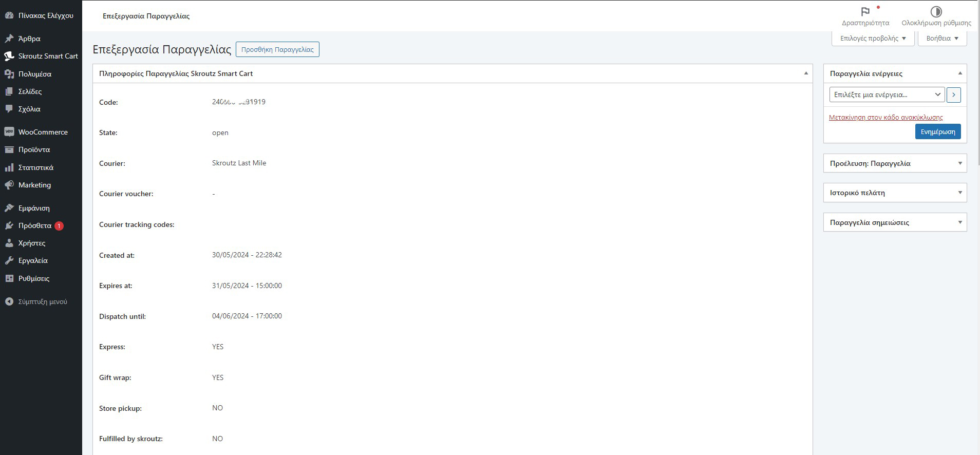The width and height of the screenshot is (980, 455).
Task: Collapse the sidebar with Σύμπτυξη μενού
Action: pyautogui.click(x=36, y=302)
